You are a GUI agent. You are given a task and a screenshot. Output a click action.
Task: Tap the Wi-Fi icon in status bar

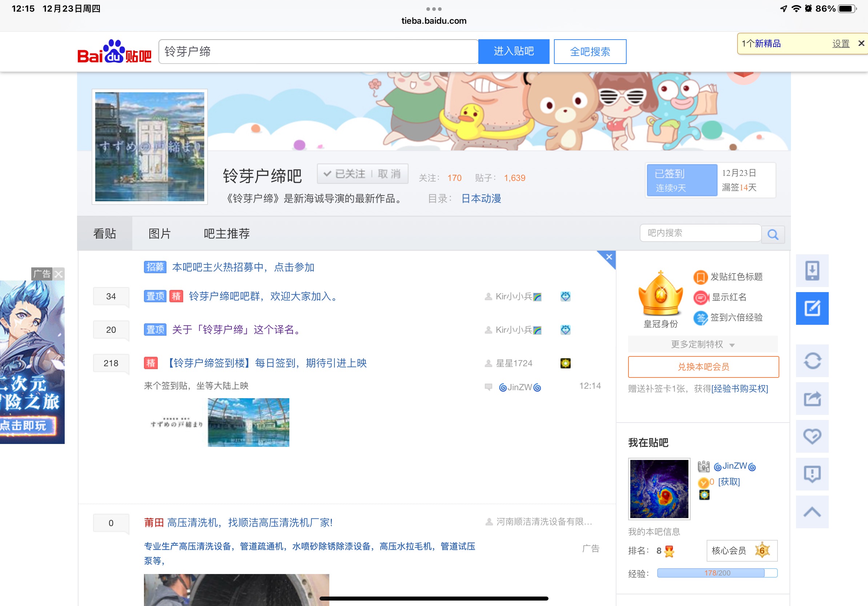click(x=796, y=8)
